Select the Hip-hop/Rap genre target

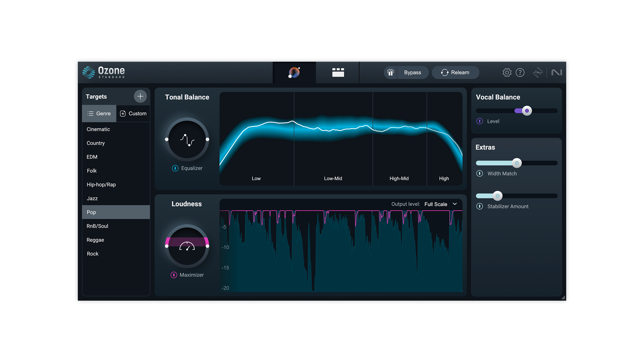[x=116, y=185]
